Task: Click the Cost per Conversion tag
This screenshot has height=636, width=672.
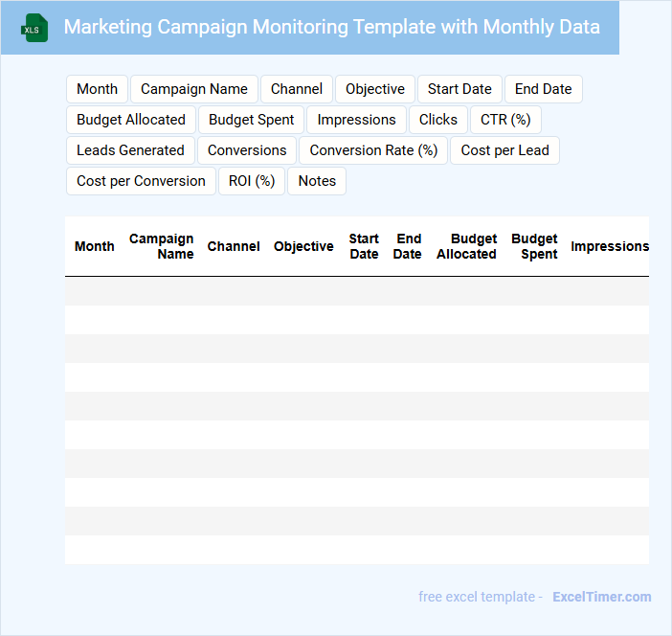Action: tap(141, 181)
